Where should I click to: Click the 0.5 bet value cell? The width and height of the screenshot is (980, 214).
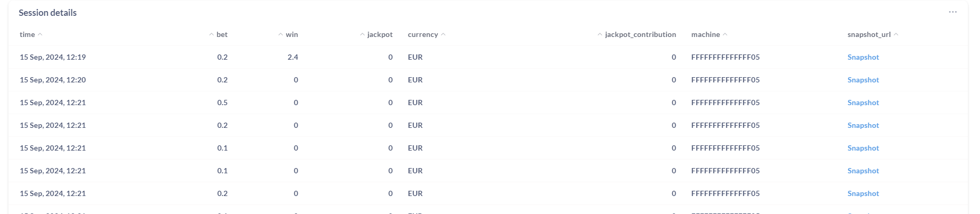tap(222, 103)
